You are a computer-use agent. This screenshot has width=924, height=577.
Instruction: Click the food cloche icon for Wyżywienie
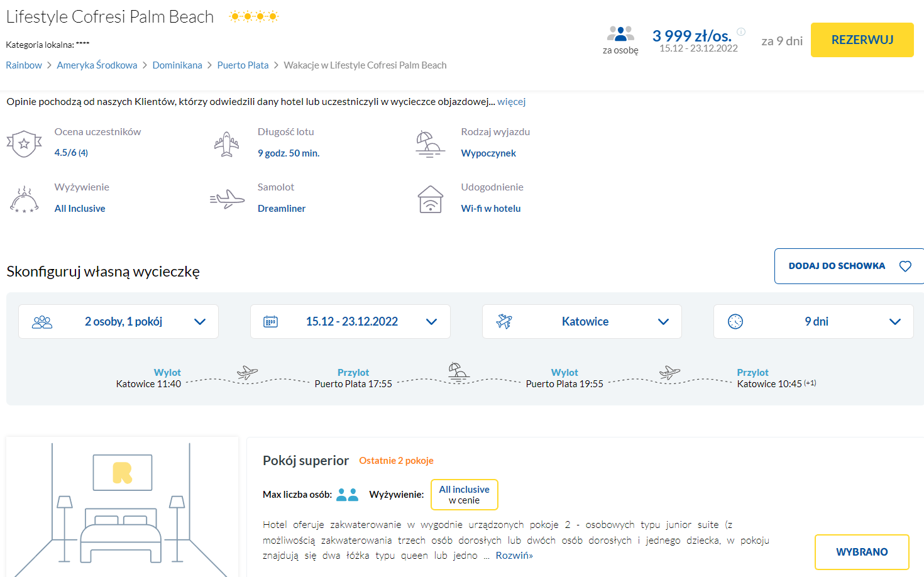[24, 200]
